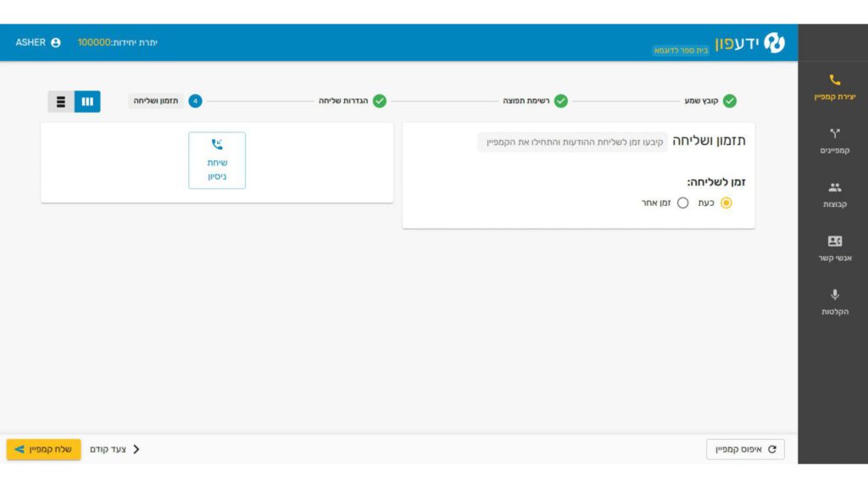Image resolution: width=868 pixels, height=488 pixels.
Task: Go to הגדרות שליחה step
Action: click(x=352, y=101)
